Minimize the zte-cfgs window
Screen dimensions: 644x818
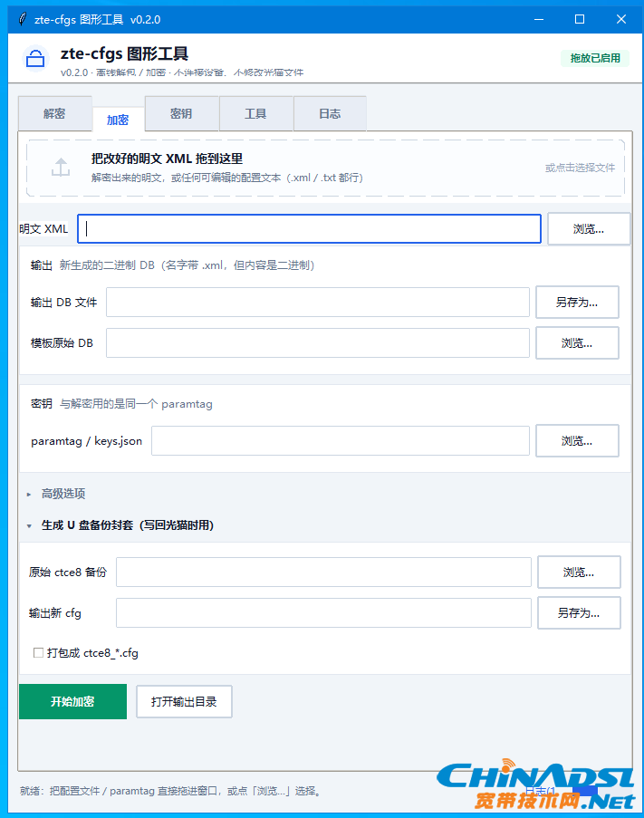point(539,19)
